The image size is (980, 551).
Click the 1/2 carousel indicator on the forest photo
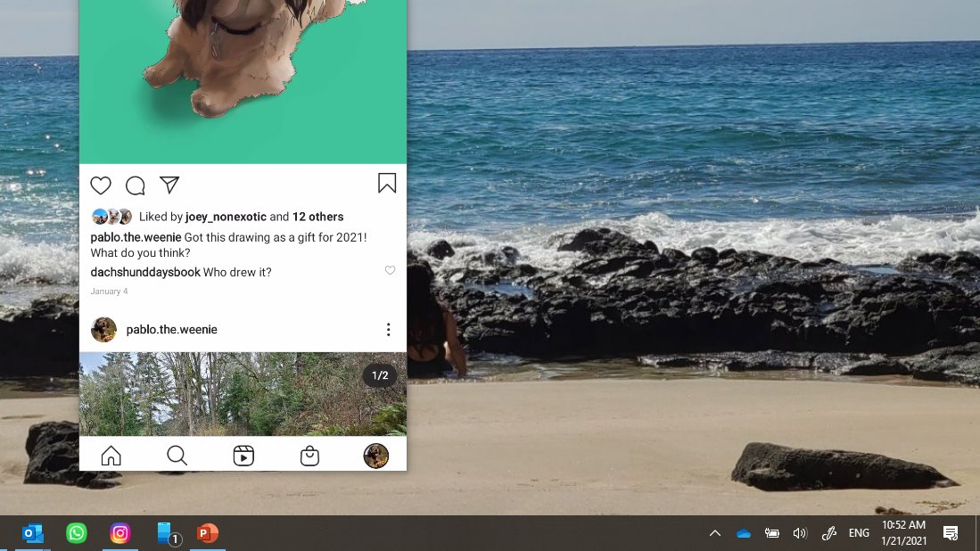coord(380,375)
